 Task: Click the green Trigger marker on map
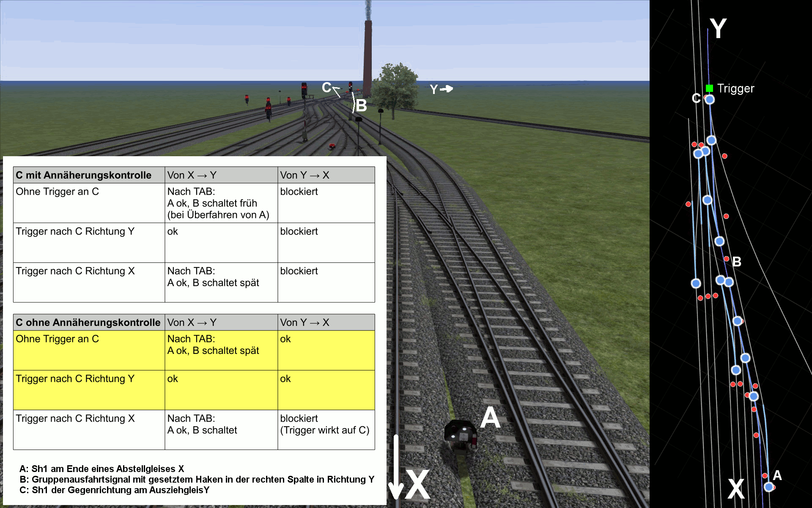pos(709,88)
